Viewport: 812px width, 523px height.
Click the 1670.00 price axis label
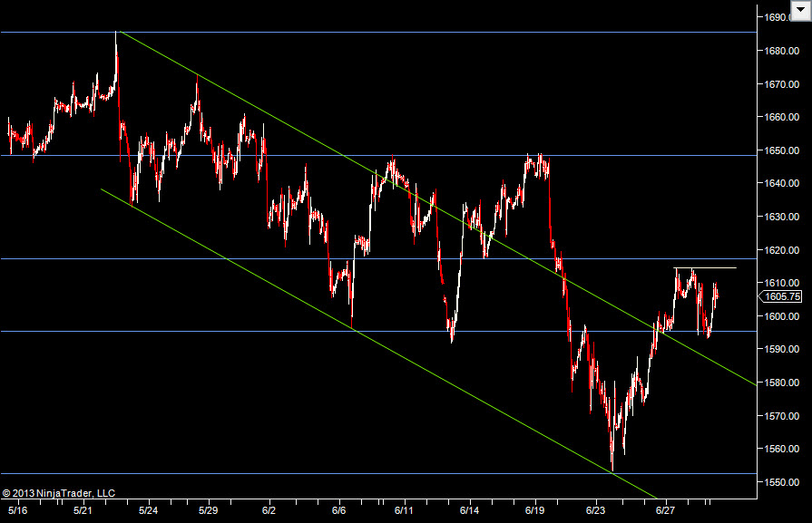coord(781,83)
